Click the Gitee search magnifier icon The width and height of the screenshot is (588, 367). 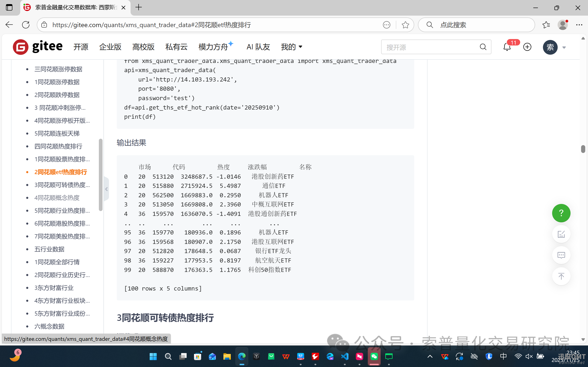pyautogui.click(x=483, y=47)
